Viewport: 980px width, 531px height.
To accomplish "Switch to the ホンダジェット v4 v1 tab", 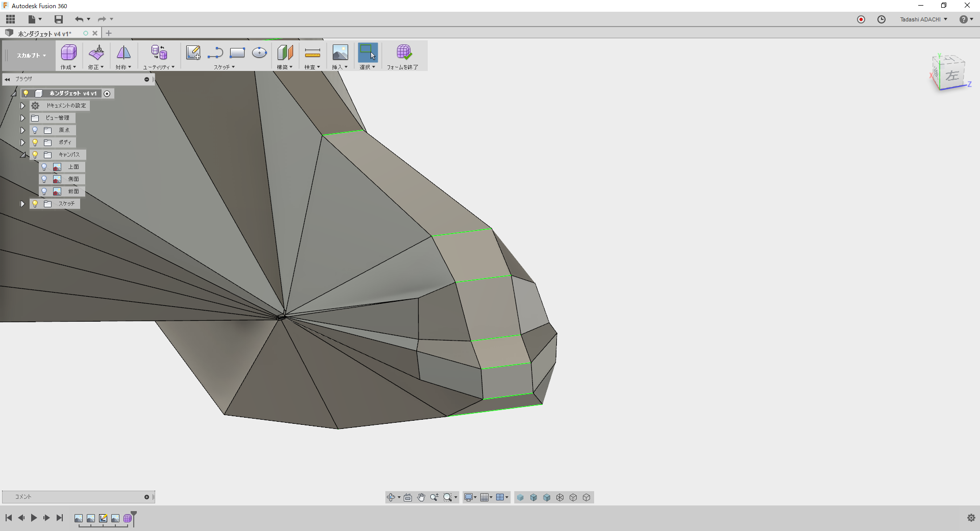I will [45, 34].
